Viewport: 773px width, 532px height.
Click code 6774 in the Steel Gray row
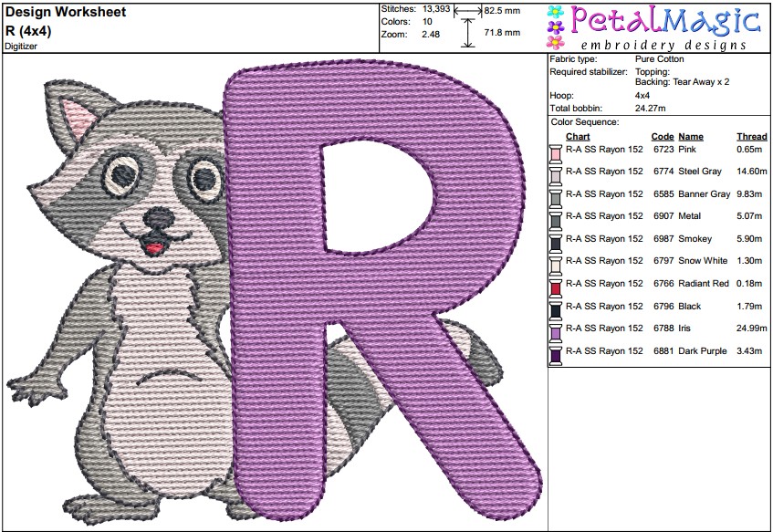pyautogui.click(x=663, y=172)
